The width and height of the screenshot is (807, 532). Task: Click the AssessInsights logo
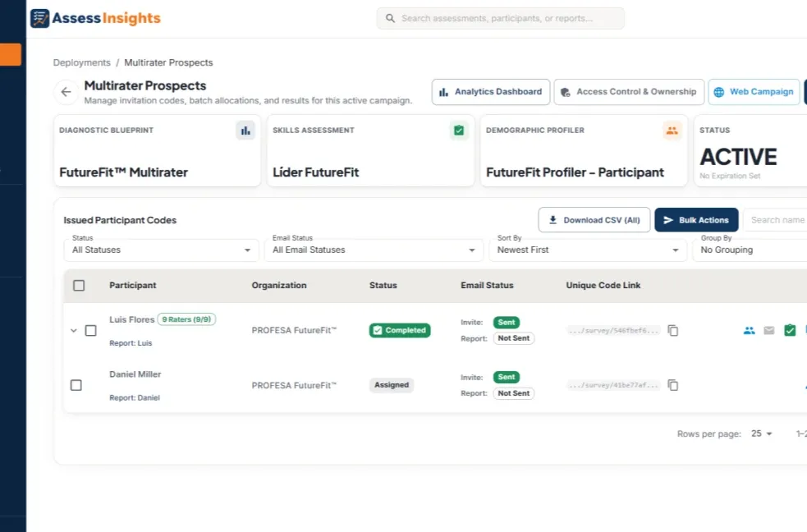(96, 18)
